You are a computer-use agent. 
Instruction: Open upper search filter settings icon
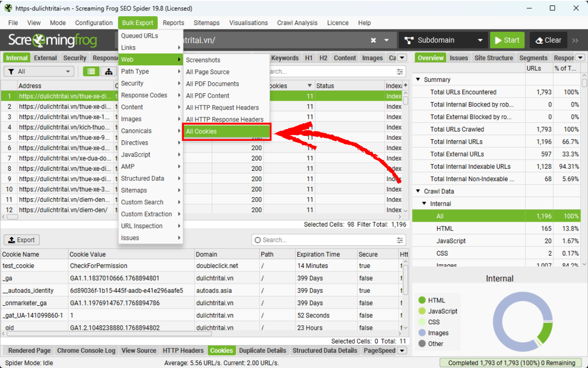(x=401, y=72)
